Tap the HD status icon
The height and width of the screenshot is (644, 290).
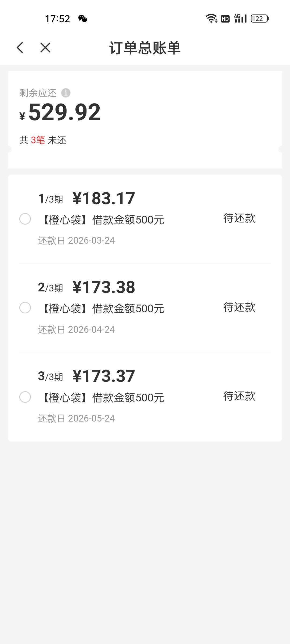(225, 19)
